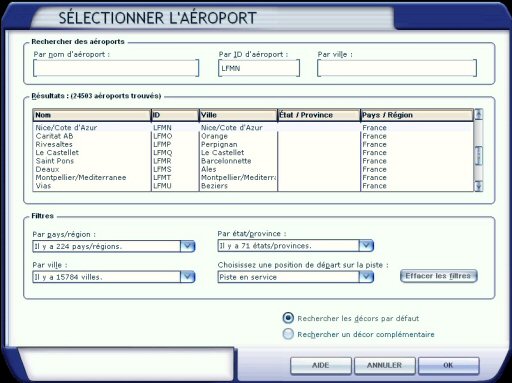Open the 'Par état/province' dropdown

tap(366, 246)
